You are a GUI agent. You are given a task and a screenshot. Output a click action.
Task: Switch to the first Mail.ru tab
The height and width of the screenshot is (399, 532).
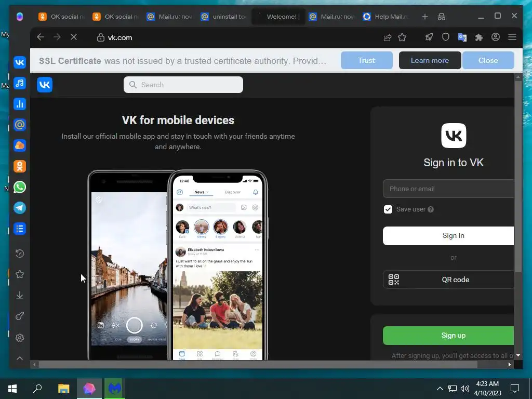tap(169, 16)
